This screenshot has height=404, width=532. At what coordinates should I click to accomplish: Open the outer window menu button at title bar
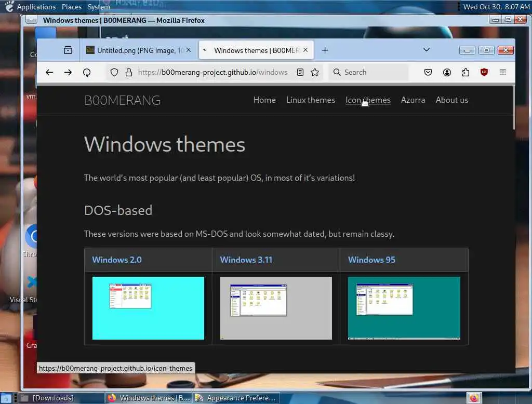point(31,19)
